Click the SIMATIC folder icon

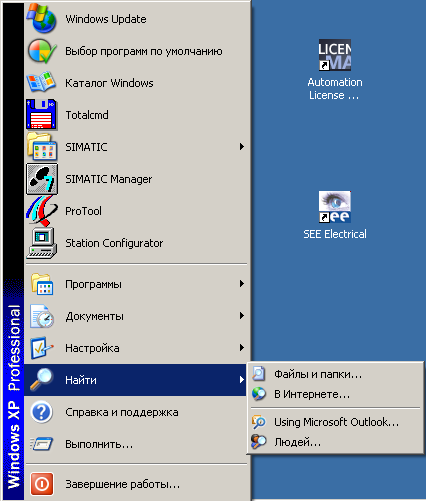(x=42, y=146)
